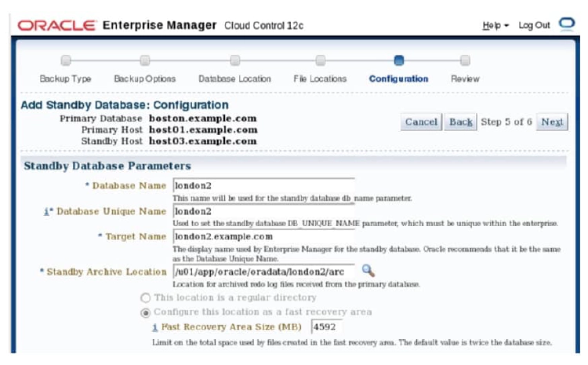This screenshot has width=588, height=365.
Task: Click the 'Add Standby Database: Configuration' title
Action: click(125, 105)
